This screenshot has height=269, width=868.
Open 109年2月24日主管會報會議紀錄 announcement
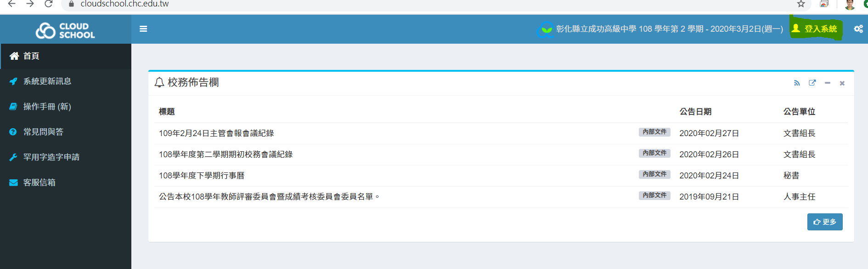pos(216,133)
